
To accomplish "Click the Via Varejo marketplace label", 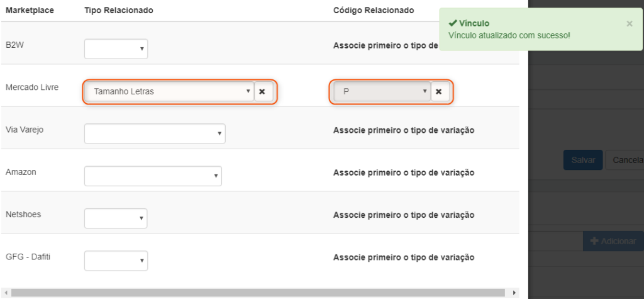I will [25, 130].
